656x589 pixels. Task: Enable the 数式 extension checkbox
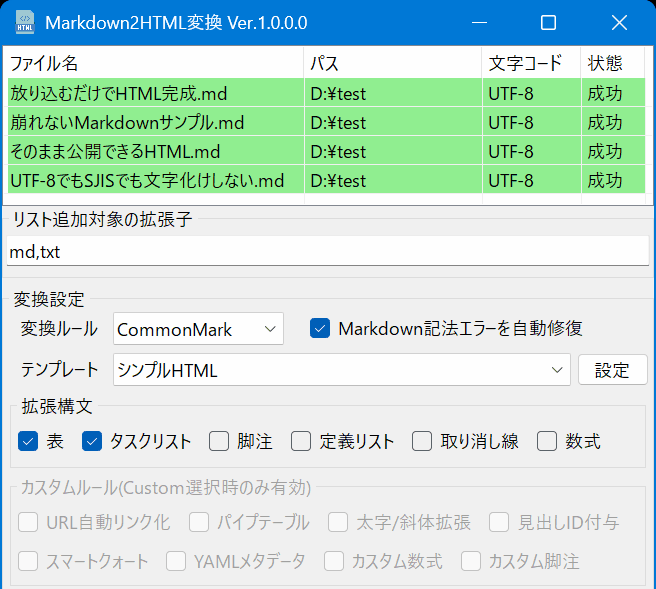coord(547,441)
